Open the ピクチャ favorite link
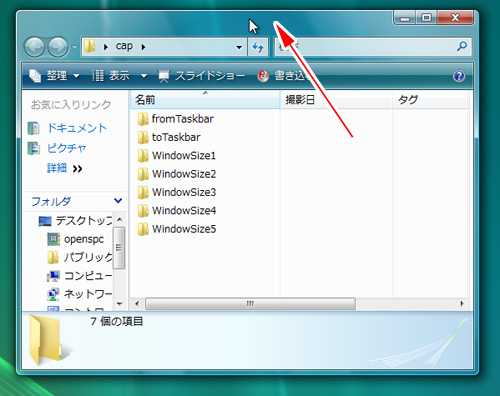 coord(66,148)
